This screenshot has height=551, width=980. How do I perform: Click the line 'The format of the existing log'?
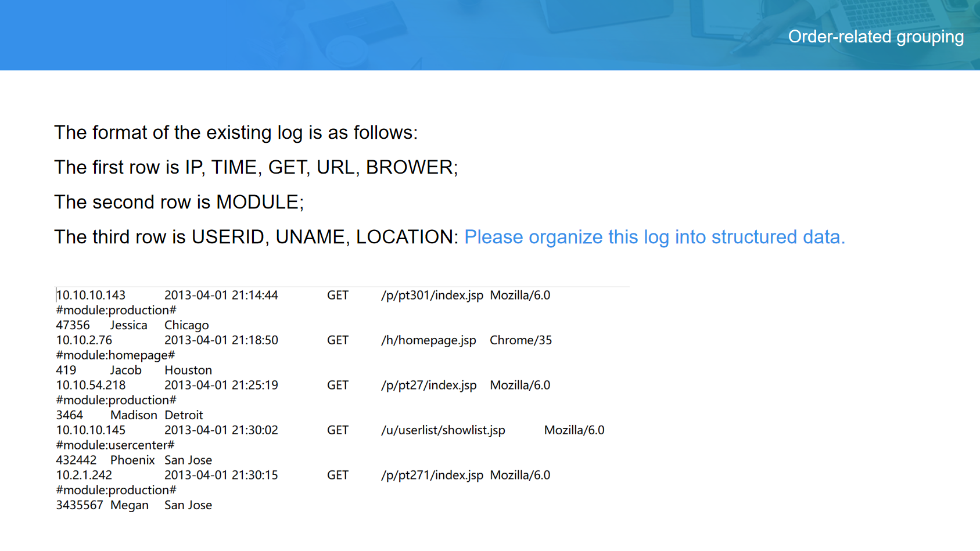coord(235,132)
